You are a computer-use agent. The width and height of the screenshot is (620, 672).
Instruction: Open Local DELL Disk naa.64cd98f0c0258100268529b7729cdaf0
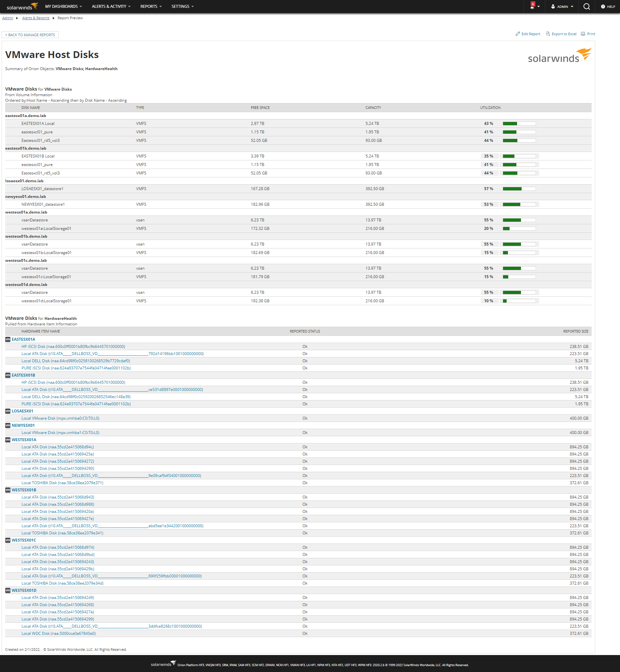pos(76,361)
